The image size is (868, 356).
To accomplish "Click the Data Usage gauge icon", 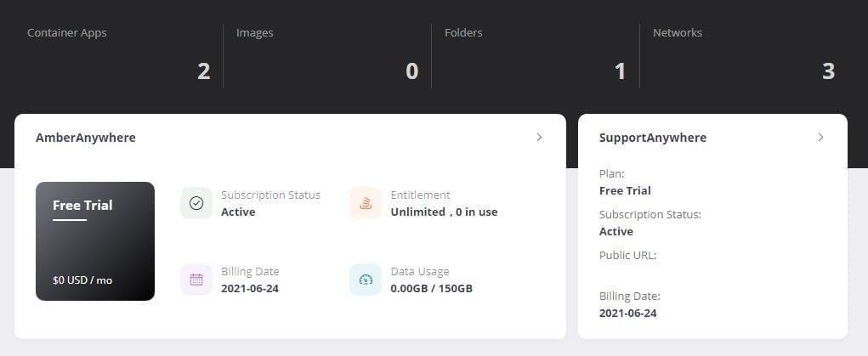I will tap(366, 280).
